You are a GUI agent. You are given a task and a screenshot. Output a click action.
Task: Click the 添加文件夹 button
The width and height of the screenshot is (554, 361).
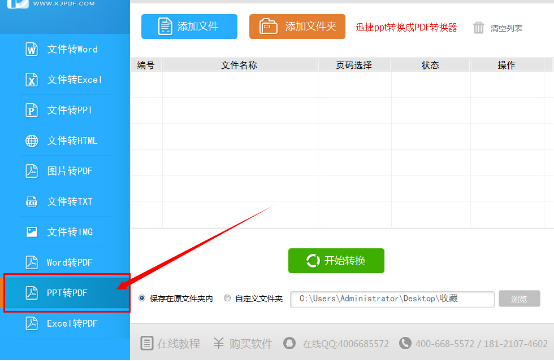tap(297, 26)
